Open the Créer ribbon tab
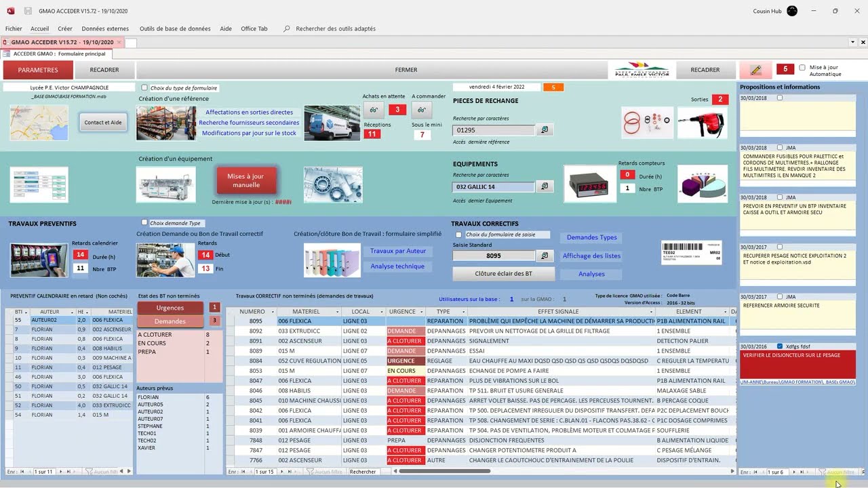Image resolution: width=868 pixels, height=488 pixels. pos(65,28)
